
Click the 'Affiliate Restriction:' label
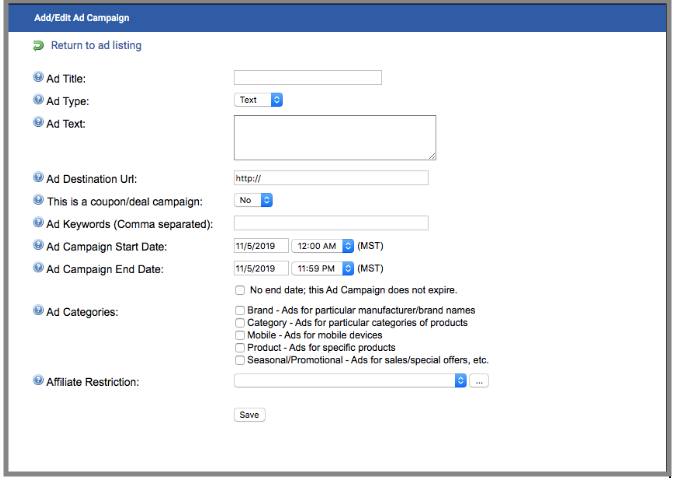(x=93, y=382)
